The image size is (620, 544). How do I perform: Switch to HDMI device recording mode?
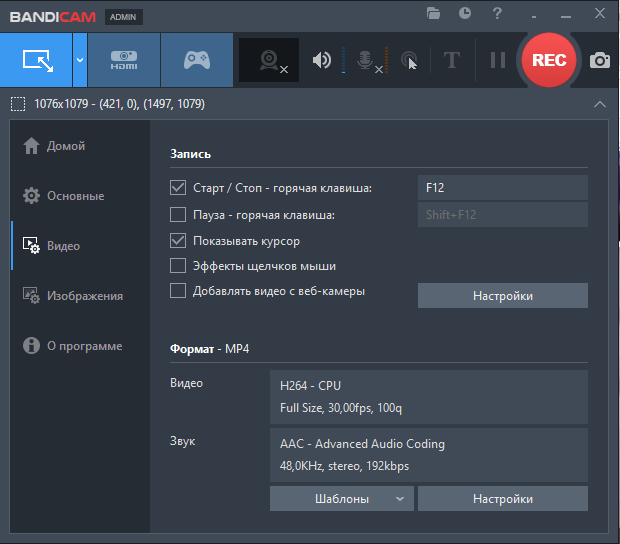[124, 60]
